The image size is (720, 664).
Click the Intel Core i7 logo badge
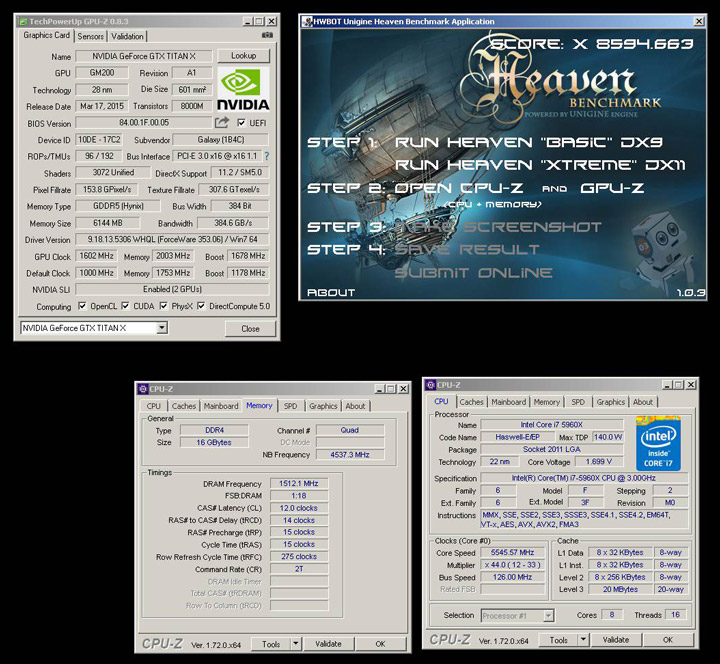click(x=658, y=443)
